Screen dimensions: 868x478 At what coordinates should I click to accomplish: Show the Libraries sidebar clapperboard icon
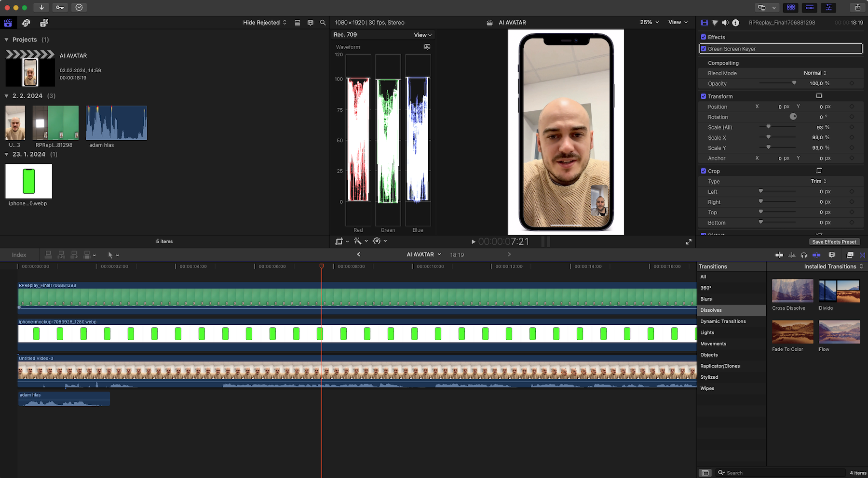(x=8, y=23)
